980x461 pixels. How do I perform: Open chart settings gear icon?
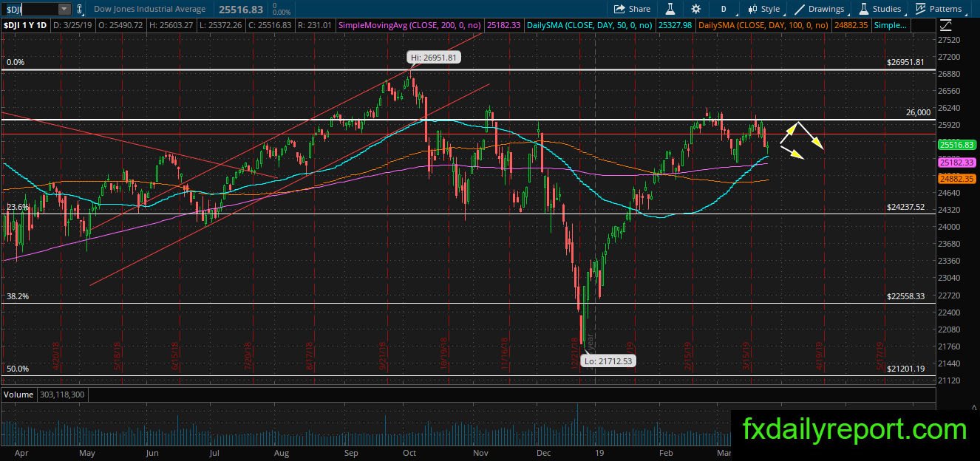[695, 9]
